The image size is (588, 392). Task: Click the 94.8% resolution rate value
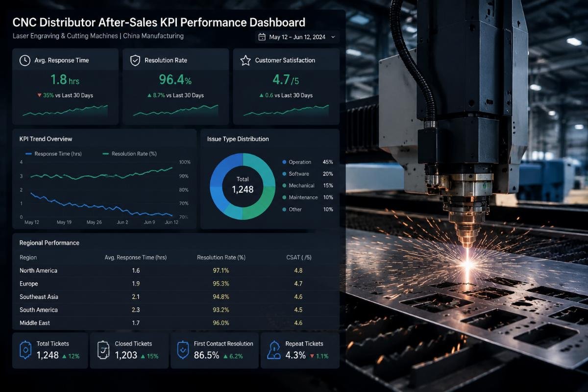pyautogui.click(x=221, y=296)
